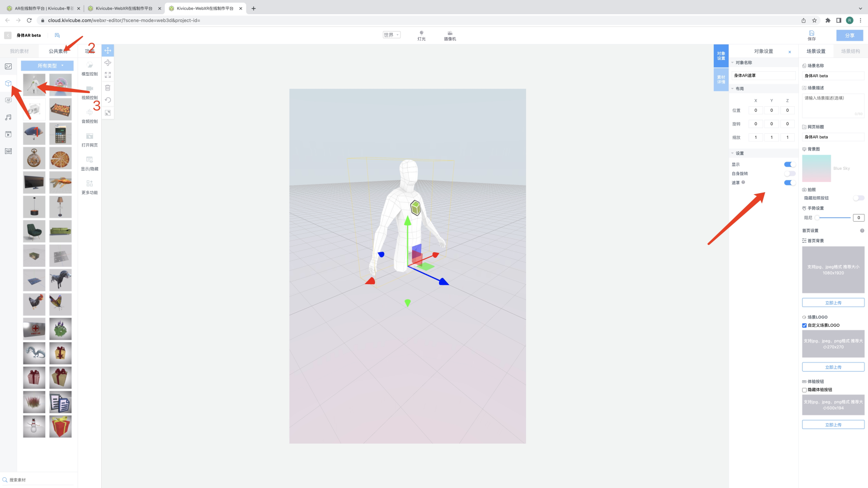This screenshot has width=868, height=488.
Task: Check the 隐藏体验按钮 checkbox
Action: click(x=804, y=390)
